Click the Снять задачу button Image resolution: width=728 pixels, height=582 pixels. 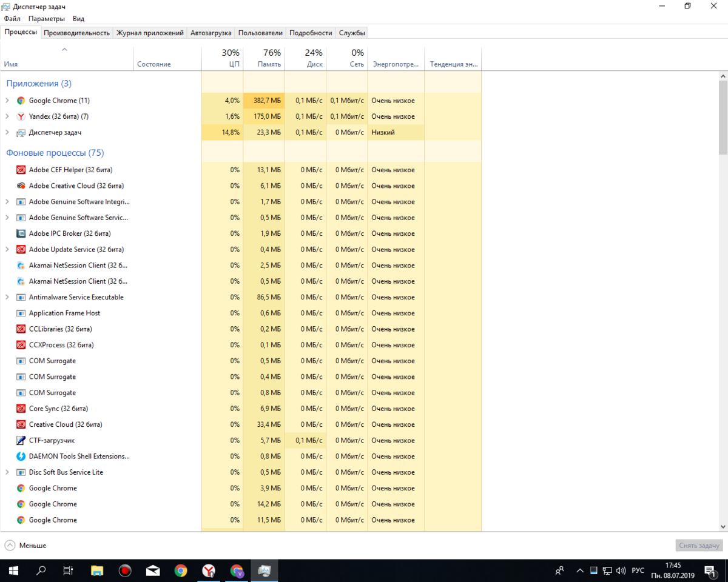[699, 546]
